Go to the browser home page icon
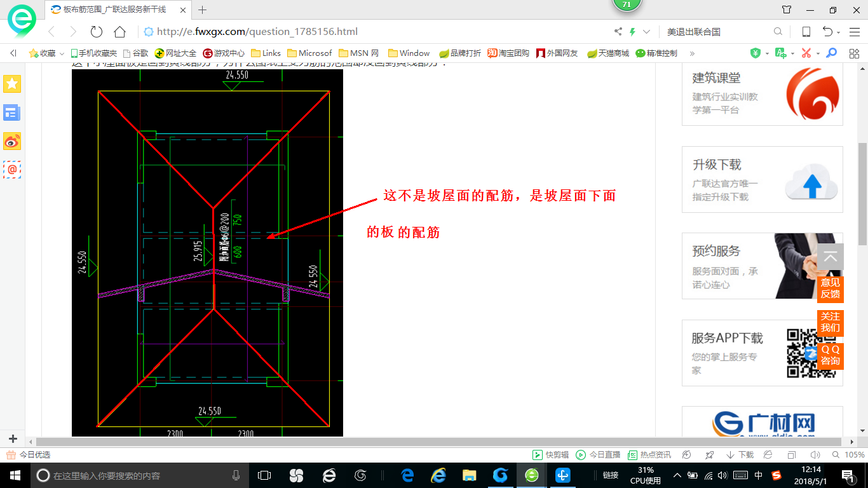The width and height of the screenshot is (868, 488). click(x=119, y=32)
